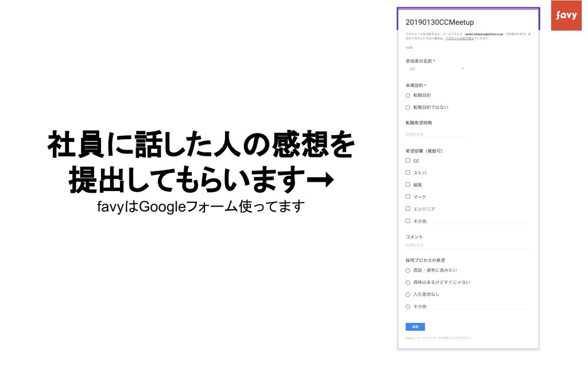Click the その他 text field under 採用プロセスの希望

[479, 306]
